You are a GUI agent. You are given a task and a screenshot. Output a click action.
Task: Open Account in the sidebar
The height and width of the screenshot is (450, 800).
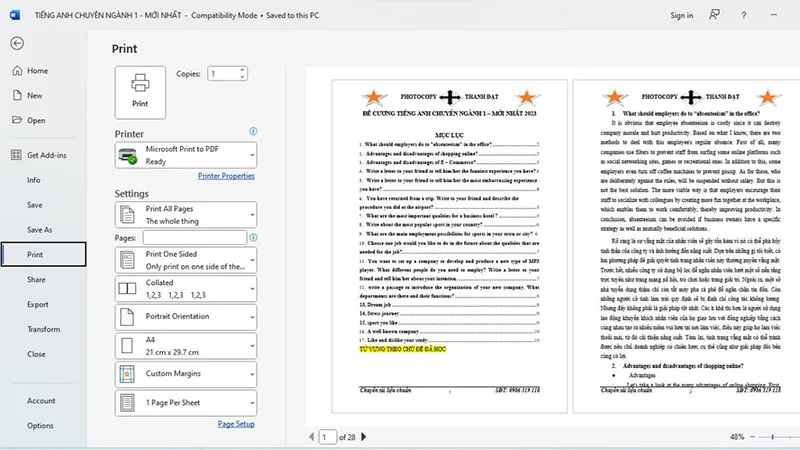41,401
